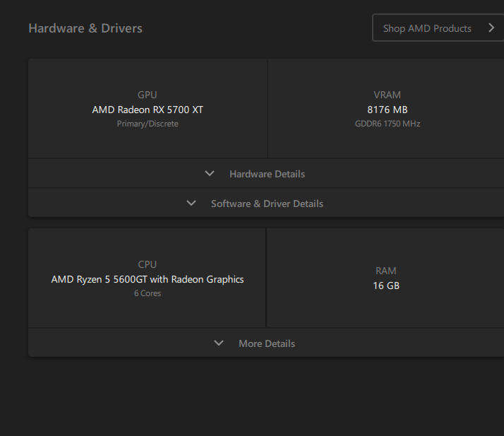The width and height of the screenshot is (504, 436).
Task: Click the VRAM label
Action: [x=387, y=95]
